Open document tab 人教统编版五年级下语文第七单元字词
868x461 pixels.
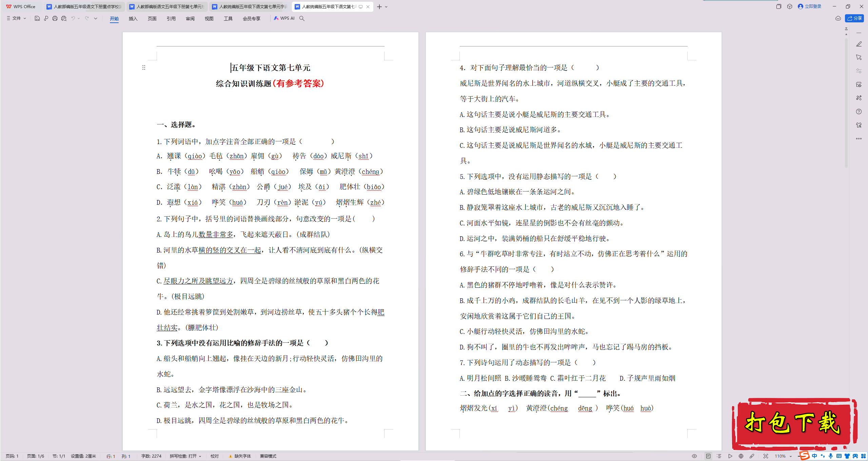click(250, 6)
